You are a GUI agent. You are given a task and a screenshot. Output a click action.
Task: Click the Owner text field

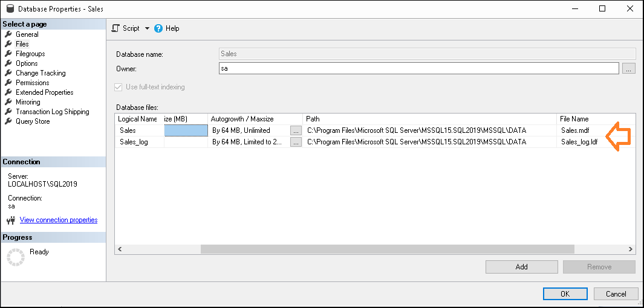click(419, 68)
